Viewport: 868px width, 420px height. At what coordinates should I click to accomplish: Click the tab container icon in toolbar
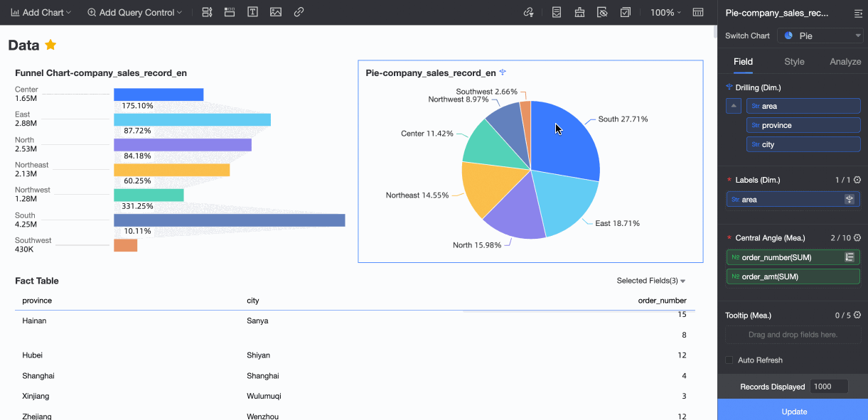pos(230,12)
